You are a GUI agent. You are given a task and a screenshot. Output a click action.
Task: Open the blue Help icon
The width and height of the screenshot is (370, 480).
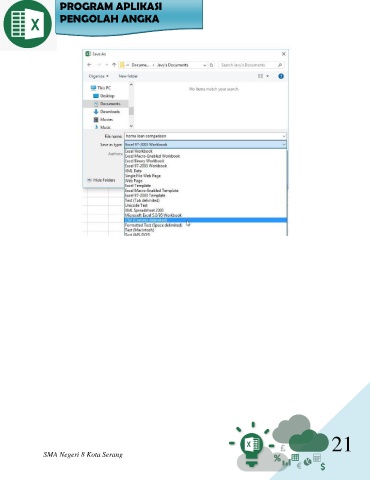281,76
